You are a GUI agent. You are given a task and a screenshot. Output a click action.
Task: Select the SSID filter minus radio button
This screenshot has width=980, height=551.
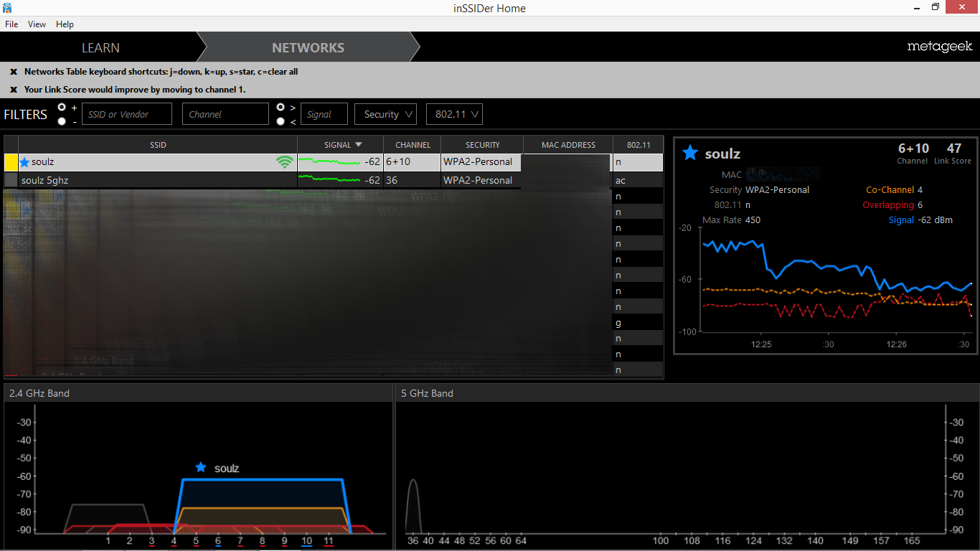[62, 121]
